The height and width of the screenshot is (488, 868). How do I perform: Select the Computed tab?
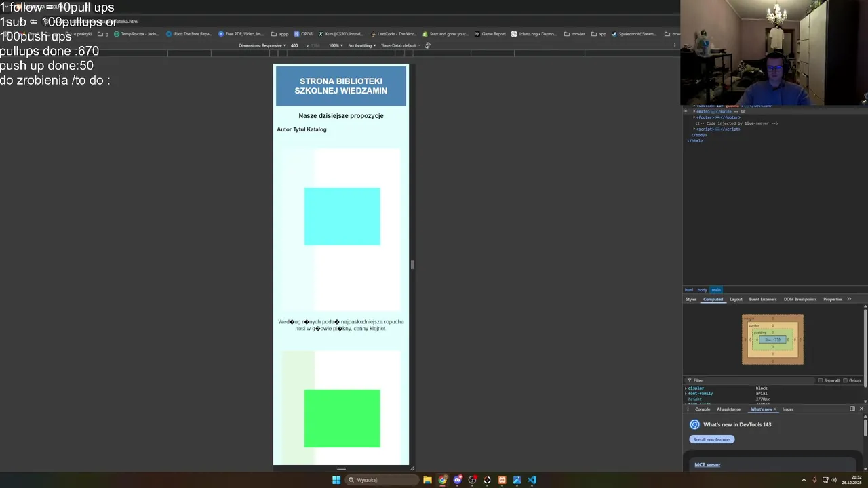point(713,299)
